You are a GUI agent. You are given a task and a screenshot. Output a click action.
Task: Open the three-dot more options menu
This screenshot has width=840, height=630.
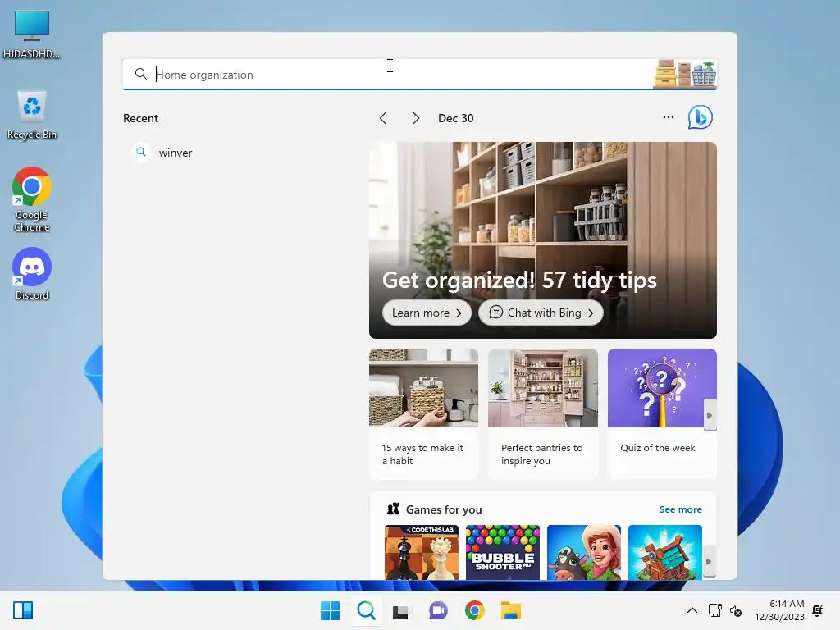pos(668,117)
